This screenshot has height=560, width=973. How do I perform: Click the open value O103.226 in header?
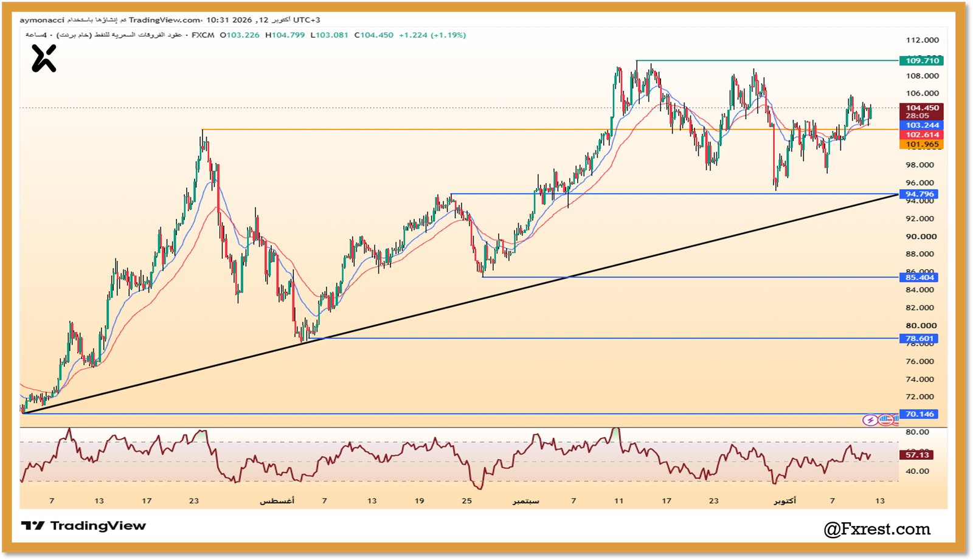240,35
